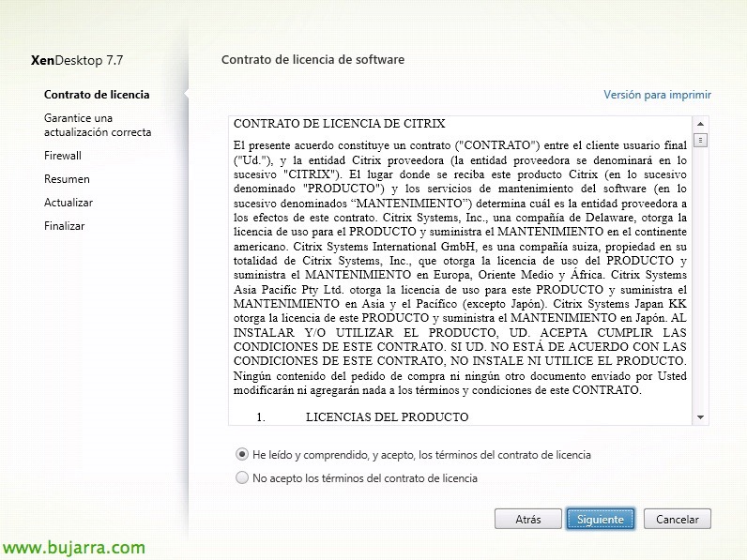
Task: Click the 'Contrato de licencia de software' title
Action: tap(313, 59)
